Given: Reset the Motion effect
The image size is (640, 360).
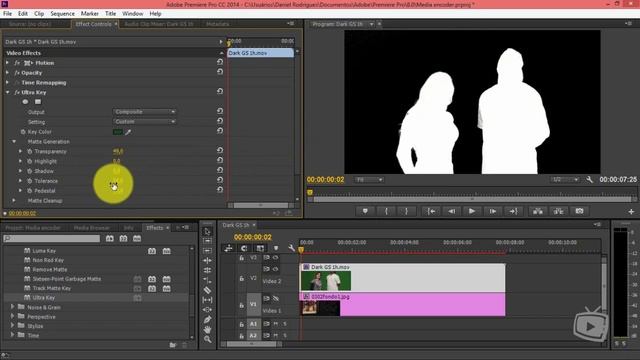Looking at the screenshot, I should click(x=220, y=62).
